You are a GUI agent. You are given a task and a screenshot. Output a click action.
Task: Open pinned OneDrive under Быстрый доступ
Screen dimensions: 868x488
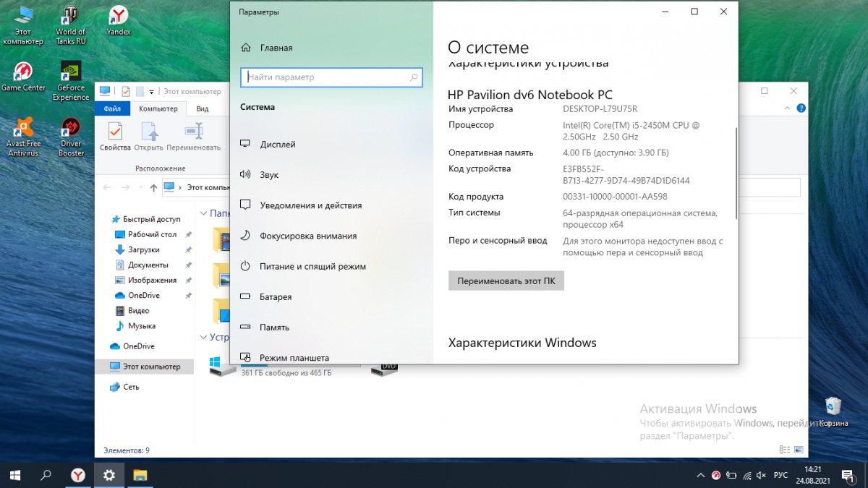137,295
